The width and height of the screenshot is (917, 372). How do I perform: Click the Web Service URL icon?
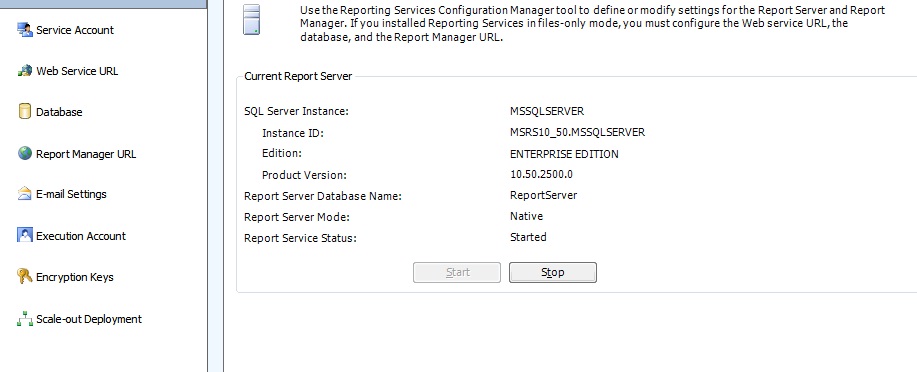point(25,71)
